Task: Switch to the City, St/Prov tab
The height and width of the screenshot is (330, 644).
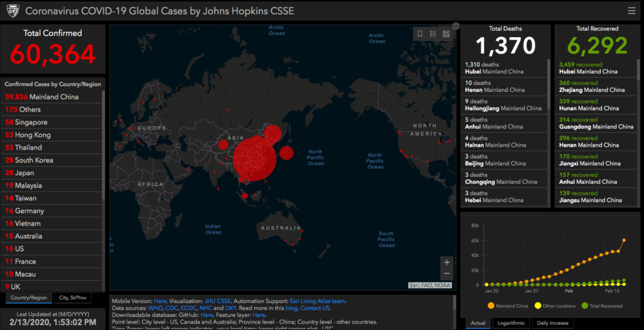Action: point(73,297)
